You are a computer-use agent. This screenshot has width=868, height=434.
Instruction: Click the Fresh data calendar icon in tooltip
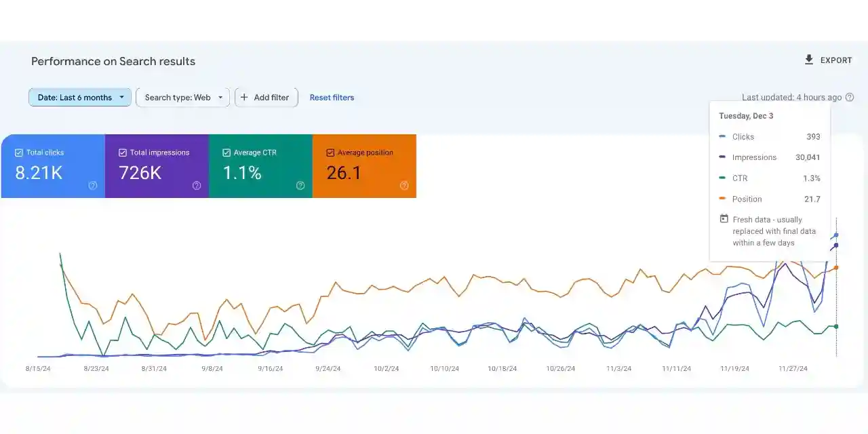coord(724,219)
